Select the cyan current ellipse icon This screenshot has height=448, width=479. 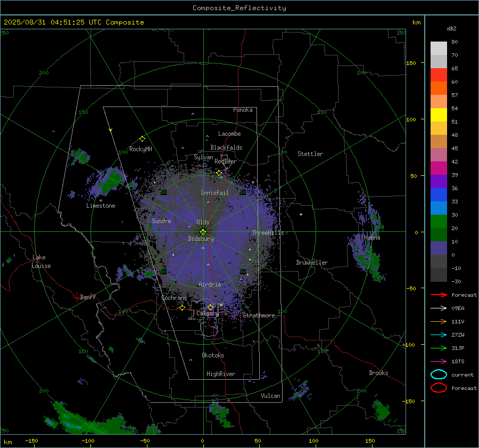pyautogui.click(x=439, y=374)
